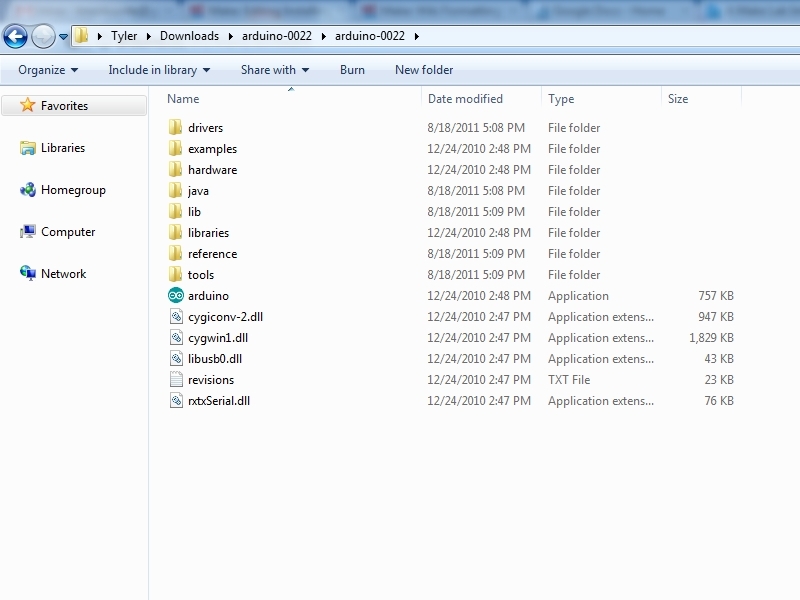Click the '76 KB' size of rxtxSerial.dll
800x600 pixels.
point(719,401)
